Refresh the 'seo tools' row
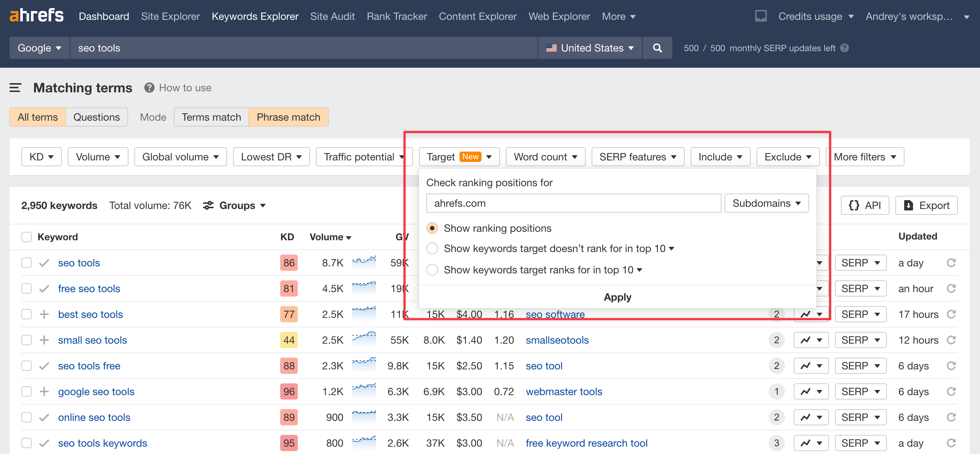This screenshot has height=454, width=980. (x=951, y=263)
